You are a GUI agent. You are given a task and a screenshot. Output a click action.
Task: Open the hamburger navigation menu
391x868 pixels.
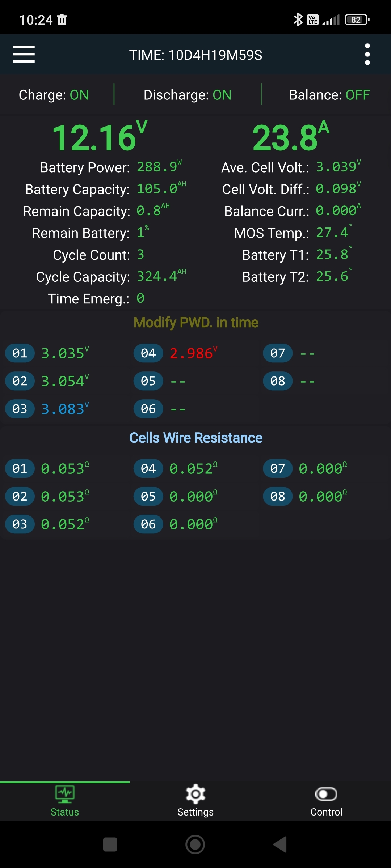pos(24,54)
